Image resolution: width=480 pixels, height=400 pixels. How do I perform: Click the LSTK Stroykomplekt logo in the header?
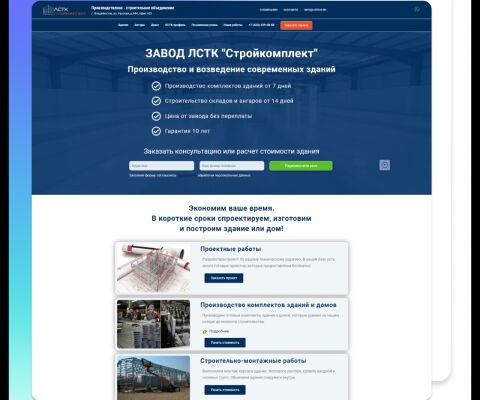pyautogui.click(x=64, y=10)
